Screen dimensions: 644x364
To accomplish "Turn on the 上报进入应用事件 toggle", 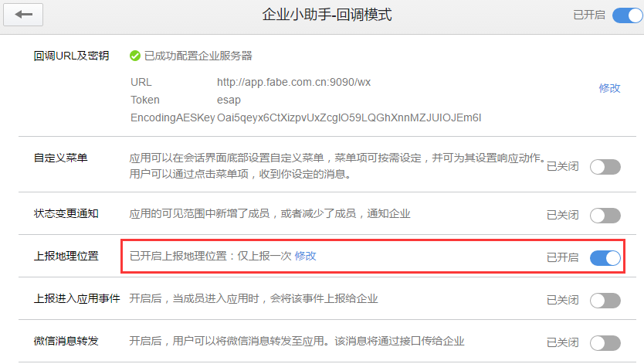I will click(605, 301).
